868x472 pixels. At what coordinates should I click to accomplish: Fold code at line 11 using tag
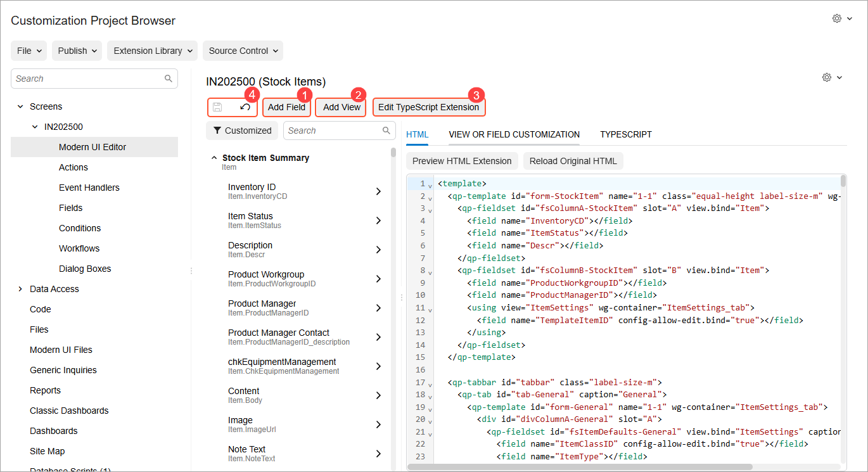430,309
